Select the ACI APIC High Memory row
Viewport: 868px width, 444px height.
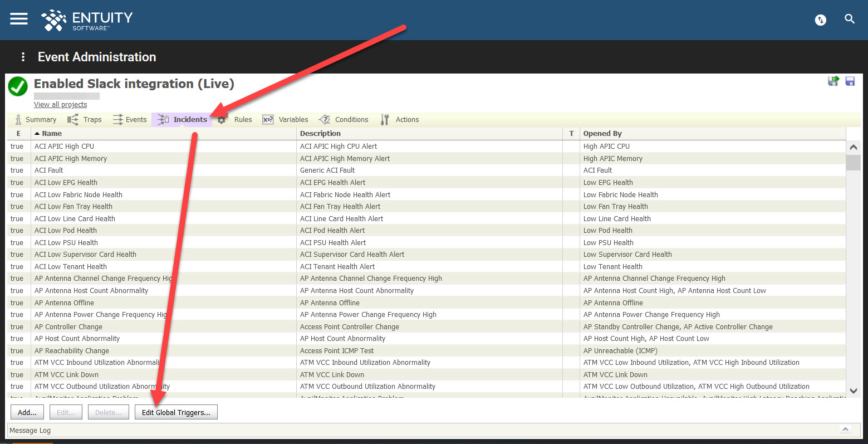426,159
